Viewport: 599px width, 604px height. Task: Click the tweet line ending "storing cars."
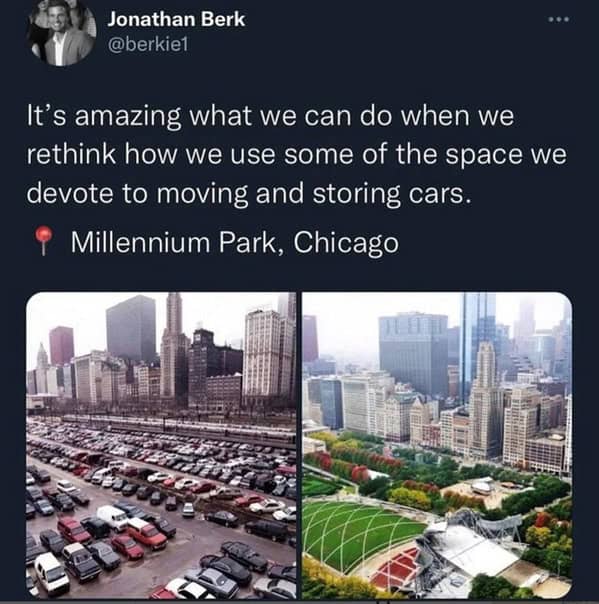point(249,193)
